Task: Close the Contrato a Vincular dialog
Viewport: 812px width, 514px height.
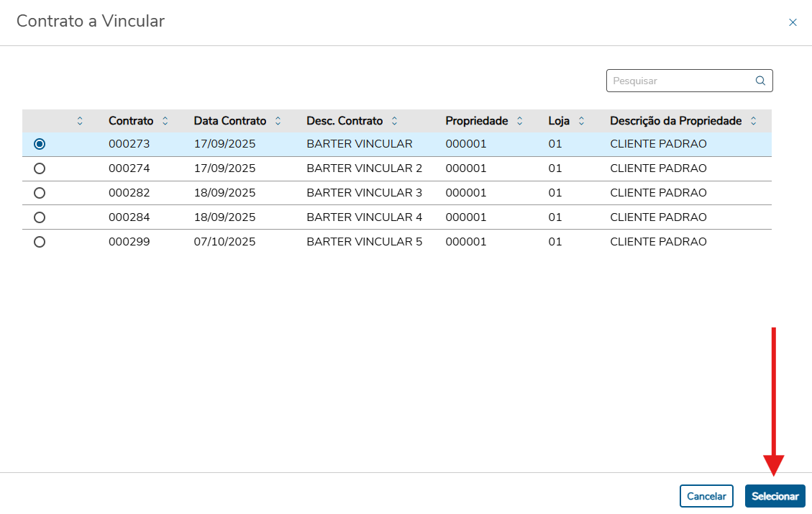Action: pos(793,22)
